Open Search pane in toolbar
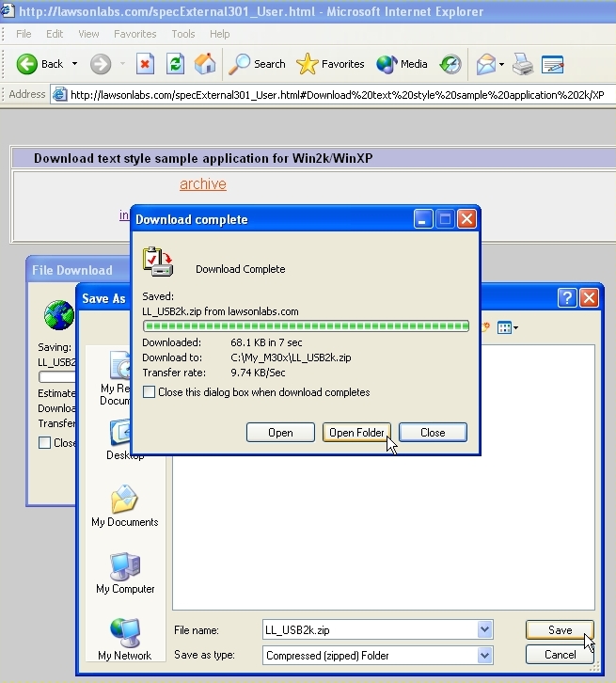 pos(257,64)
